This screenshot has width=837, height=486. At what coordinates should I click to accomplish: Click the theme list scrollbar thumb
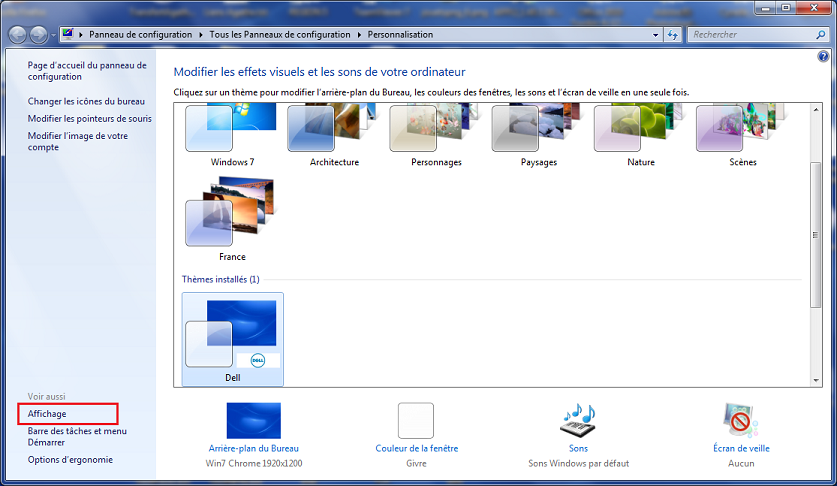click(816, 234)
